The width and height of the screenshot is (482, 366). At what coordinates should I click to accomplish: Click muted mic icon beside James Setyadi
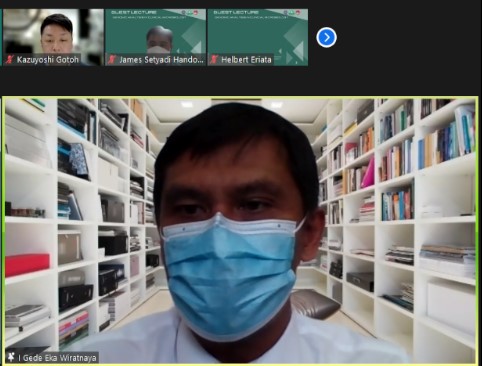[112, 60]
